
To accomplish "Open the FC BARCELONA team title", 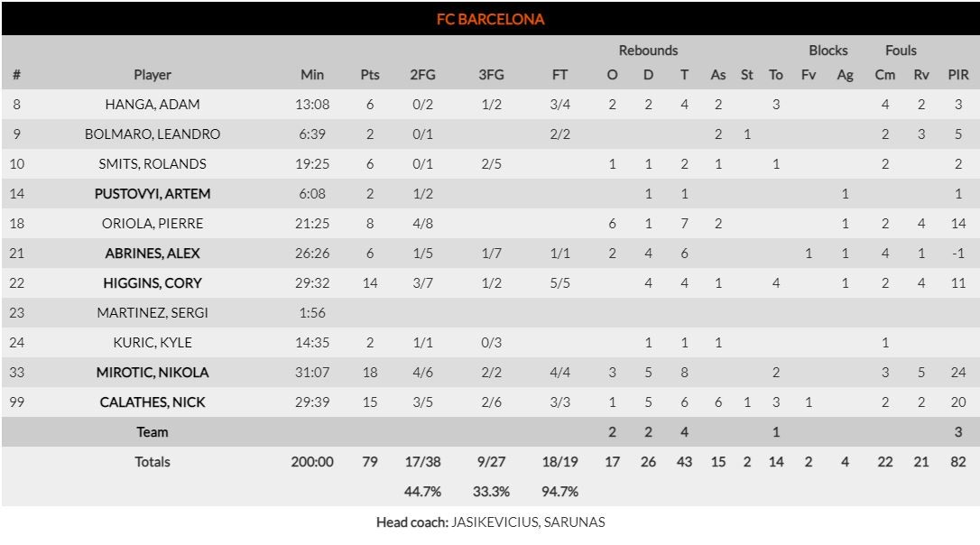I will tap(490, 19).
